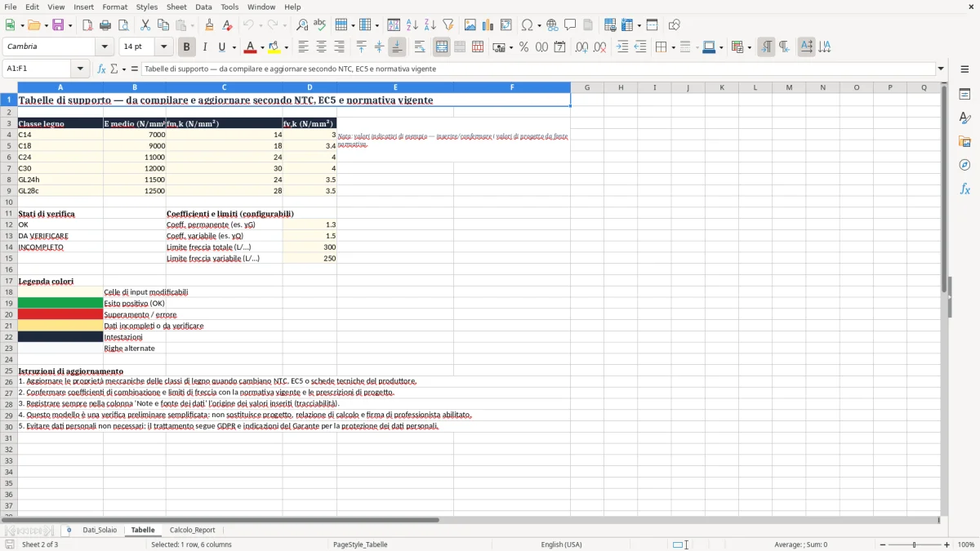Click the Print icon

click(x=105, y=25)
